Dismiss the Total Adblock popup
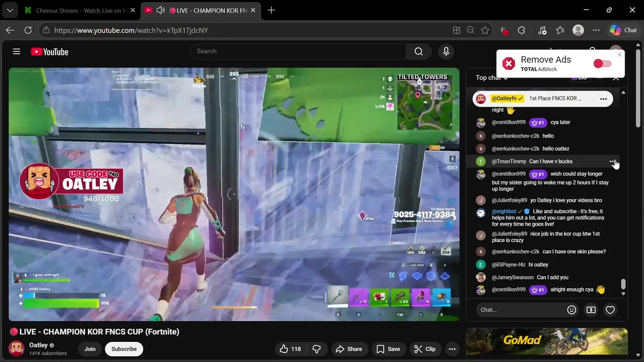Image resolution: width=644 pixels, height=362 pixels. [x=619, y=55]
